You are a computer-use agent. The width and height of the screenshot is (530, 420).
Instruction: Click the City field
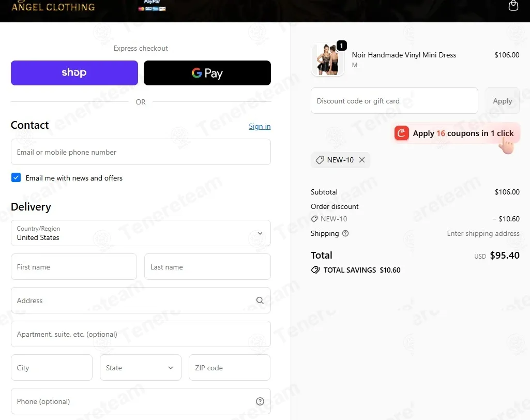52,368
